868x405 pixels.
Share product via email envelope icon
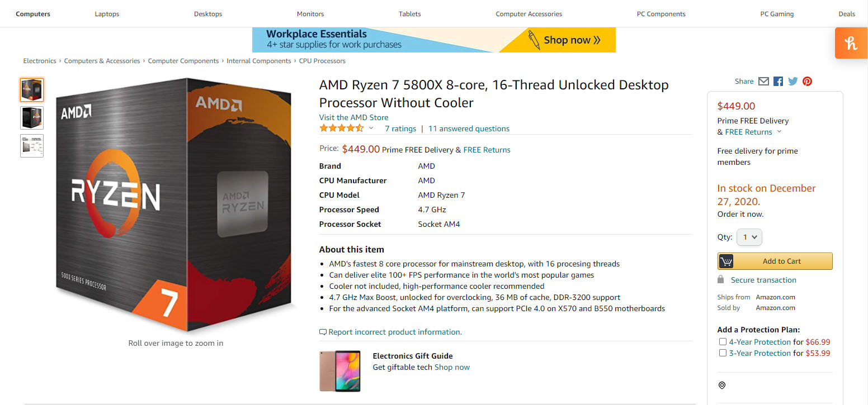pos(763,82)
